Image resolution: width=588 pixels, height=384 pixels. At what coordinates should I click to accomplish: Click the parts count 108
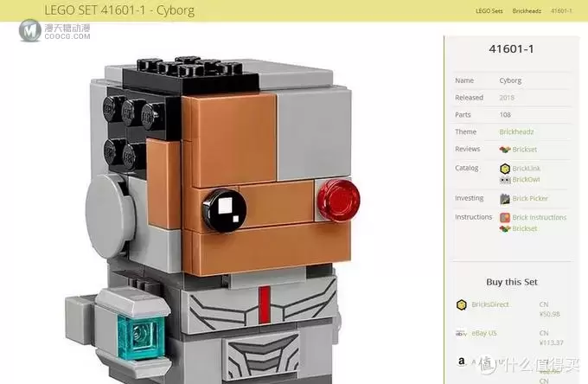pyautogui.click(x=505, y=115)
